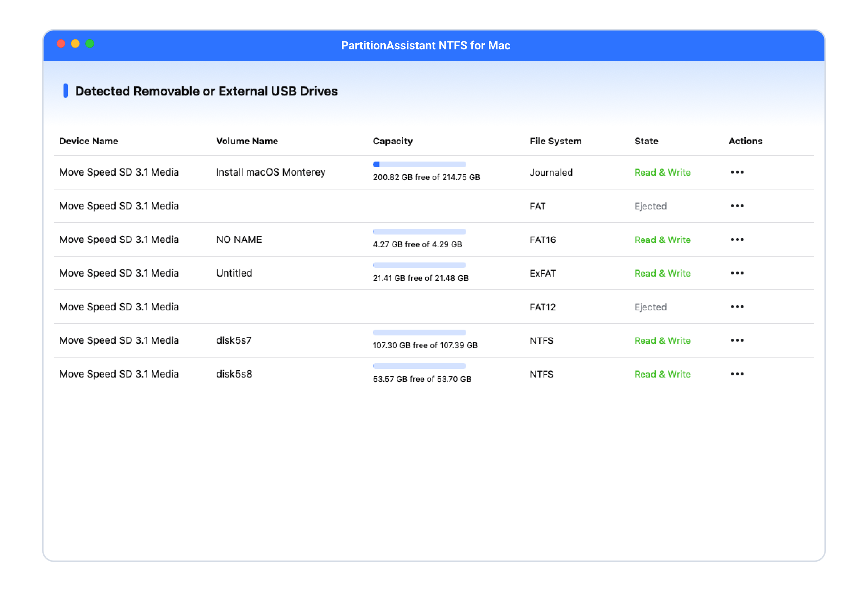Click the Device Name column header
Image resolution: width=868 pixels, height=591 pixels.
[x=89, y=141]
